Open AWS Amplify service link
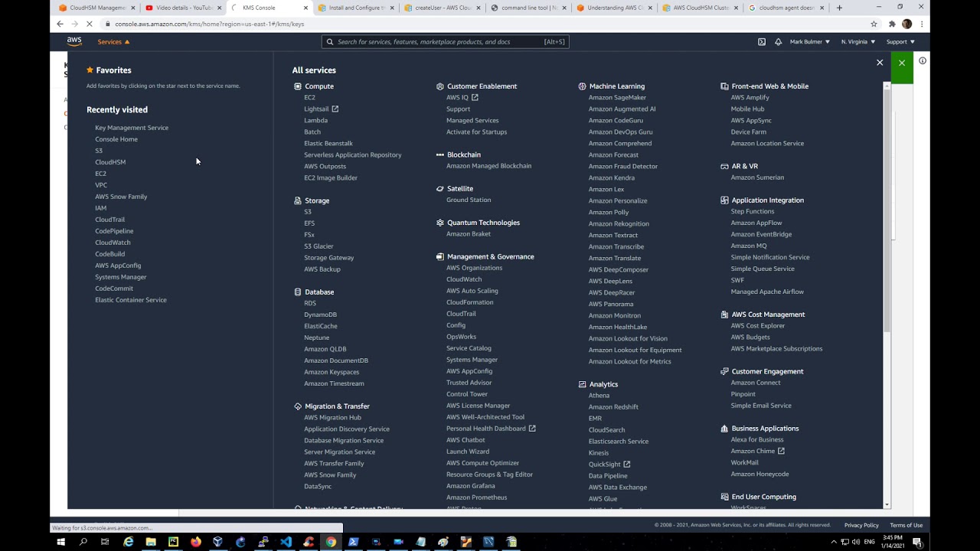This screenshot has width=980, height=551. click(x=750, y=97)
